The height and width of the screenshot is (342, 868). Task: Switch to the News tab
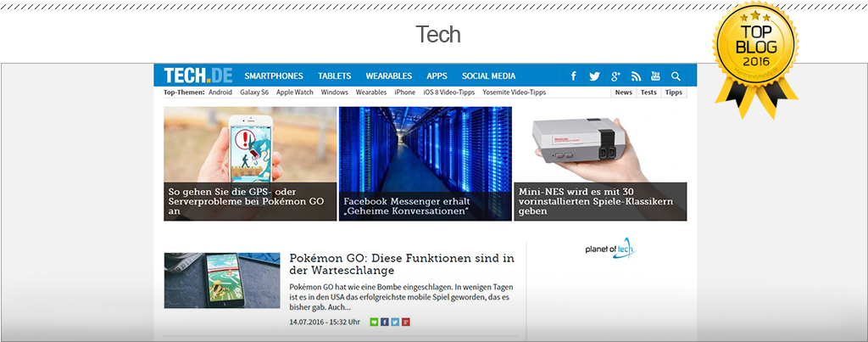[624, 92]
